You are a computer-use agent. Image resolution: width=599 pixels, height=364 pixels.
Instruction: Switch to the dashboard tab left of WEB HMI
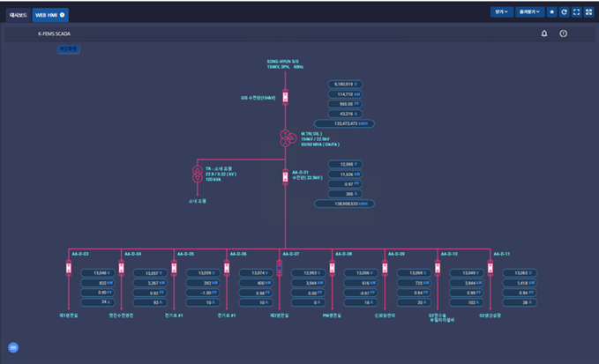[19, 15]
